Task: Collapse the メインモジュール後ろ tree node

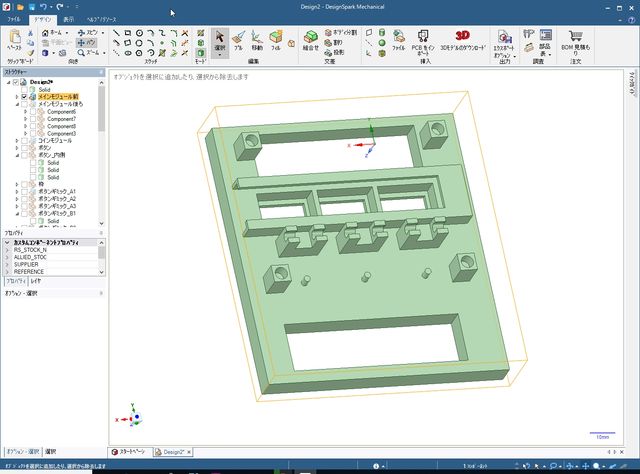Action: coord(17,104)
